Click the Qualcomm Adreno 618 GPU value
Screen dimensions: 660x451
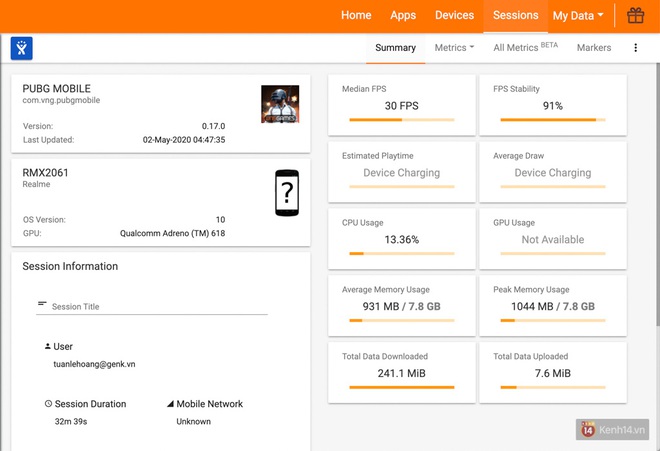click(173, 233)
